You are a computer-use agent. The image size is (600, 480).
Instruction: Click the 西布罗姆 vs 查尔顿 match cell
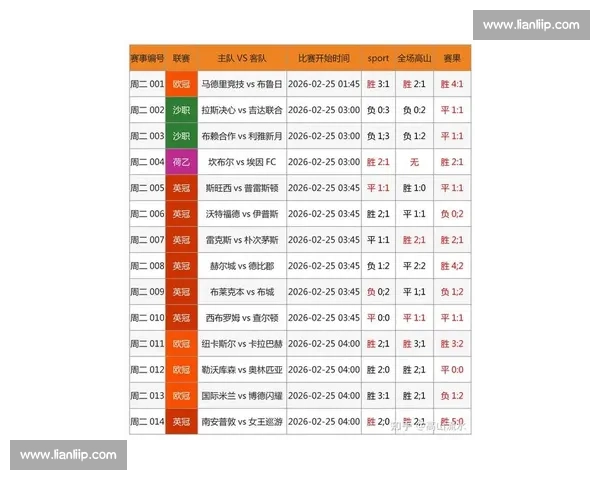[242, 318]
